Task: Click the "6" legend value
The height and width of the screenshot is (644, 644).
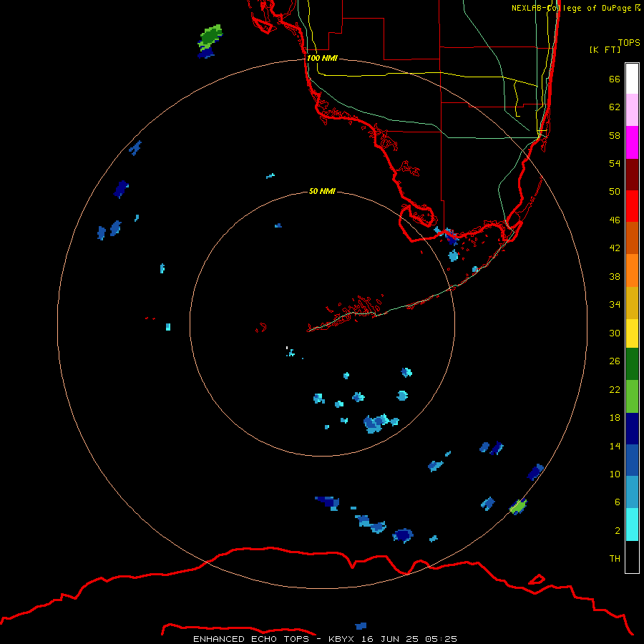Action: (x=618, y=502)
